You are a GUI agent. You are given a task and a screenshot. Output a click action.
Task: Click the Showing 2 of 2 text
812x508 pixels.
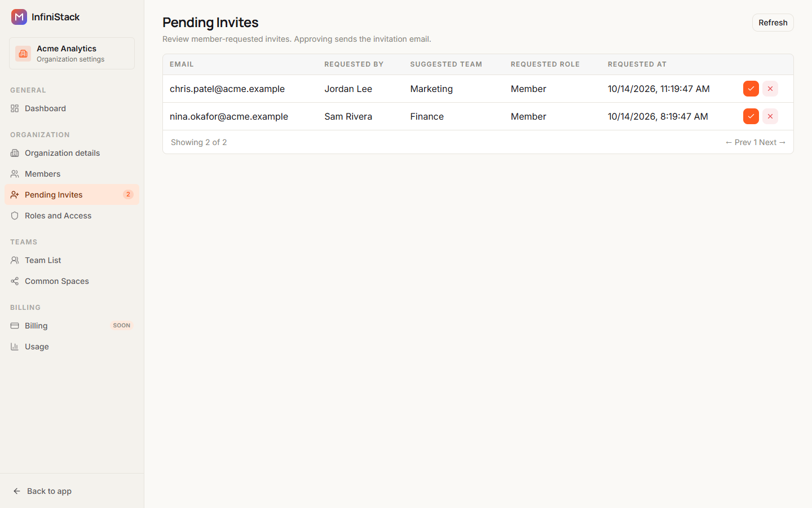198,142
